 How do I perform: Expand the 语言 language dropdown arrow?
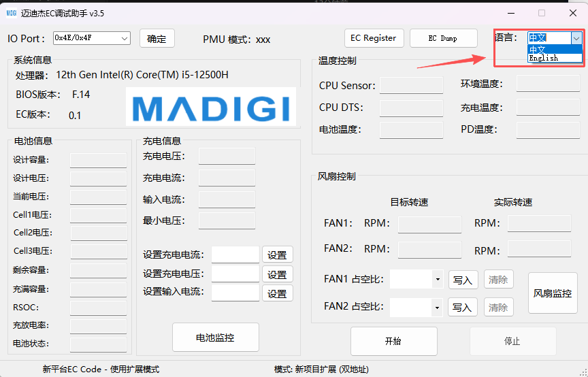[x=576, y=38]
